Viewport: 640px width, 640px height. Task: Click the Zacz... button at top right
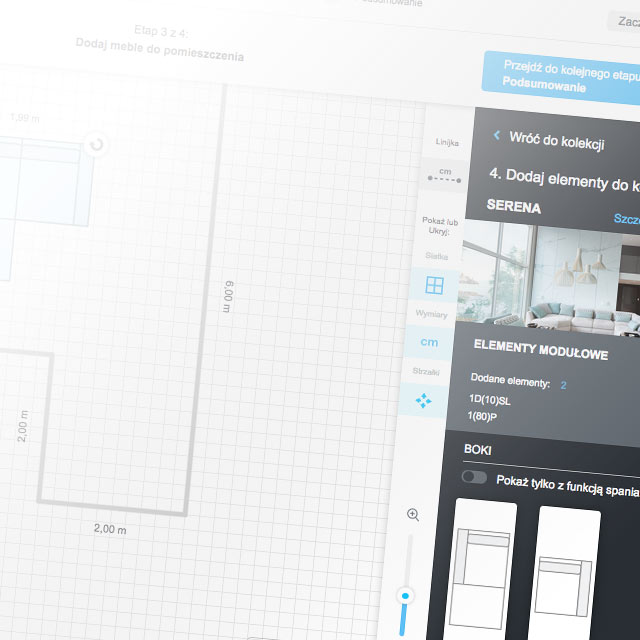click(624, 22)
